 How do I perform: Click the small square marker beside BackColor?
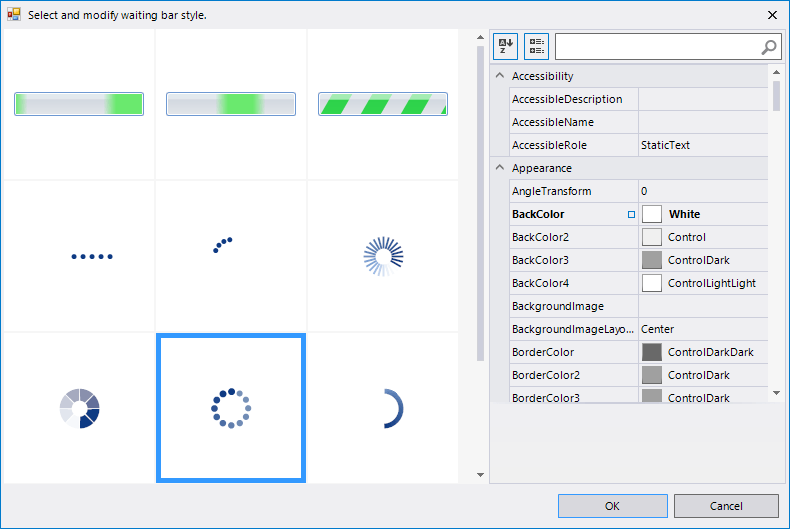point(631,214)
